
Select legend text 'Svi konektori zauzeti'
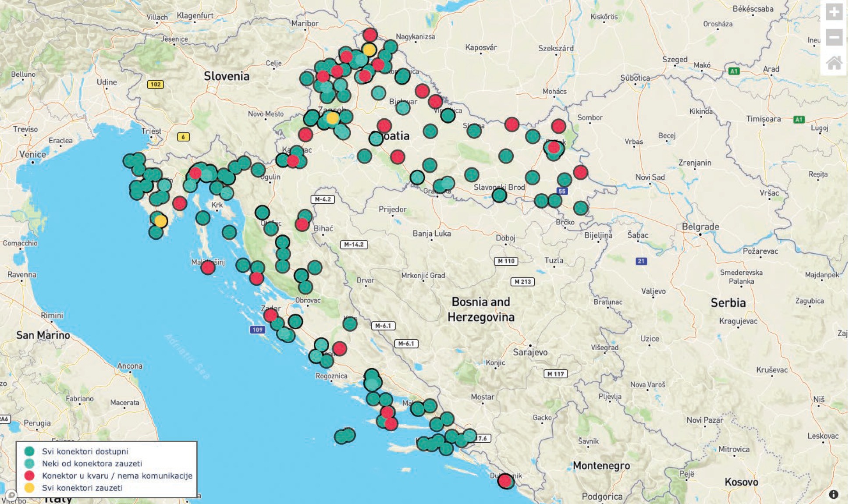(82, 488)
